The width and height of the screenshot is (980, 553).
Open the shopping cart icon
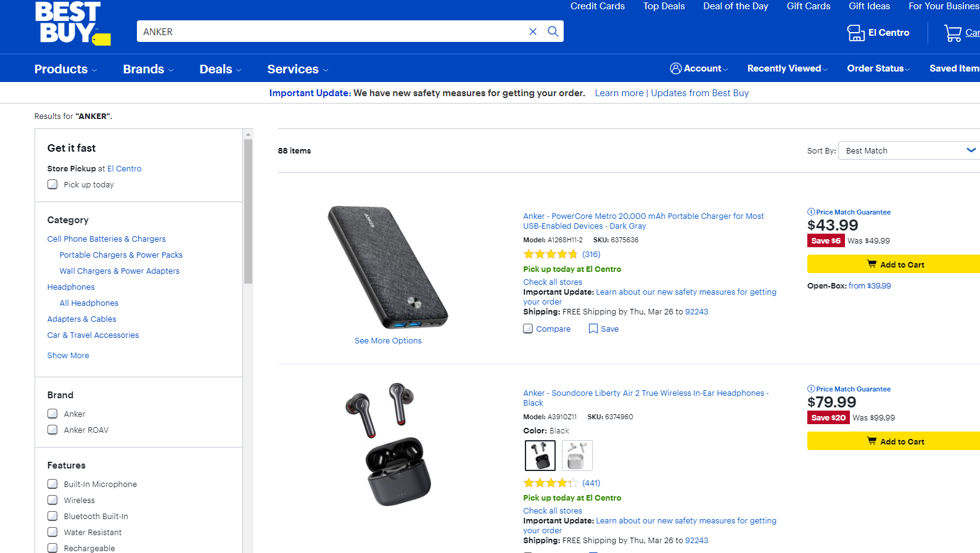pos(953,33)
